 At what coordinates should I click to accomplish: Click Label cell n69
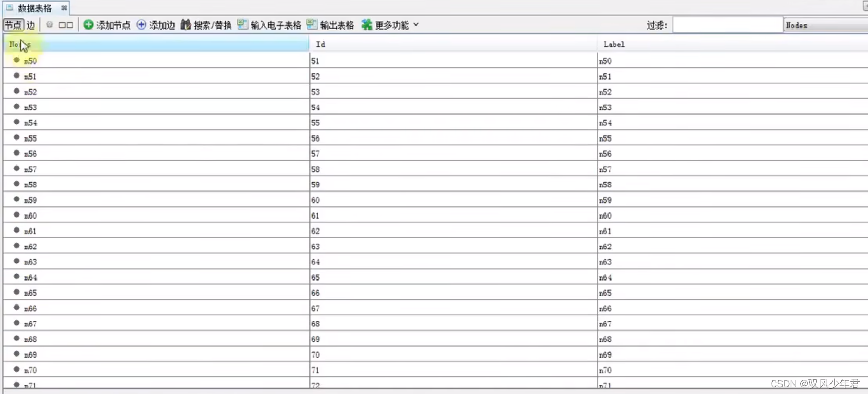click(x=733, y=354)
